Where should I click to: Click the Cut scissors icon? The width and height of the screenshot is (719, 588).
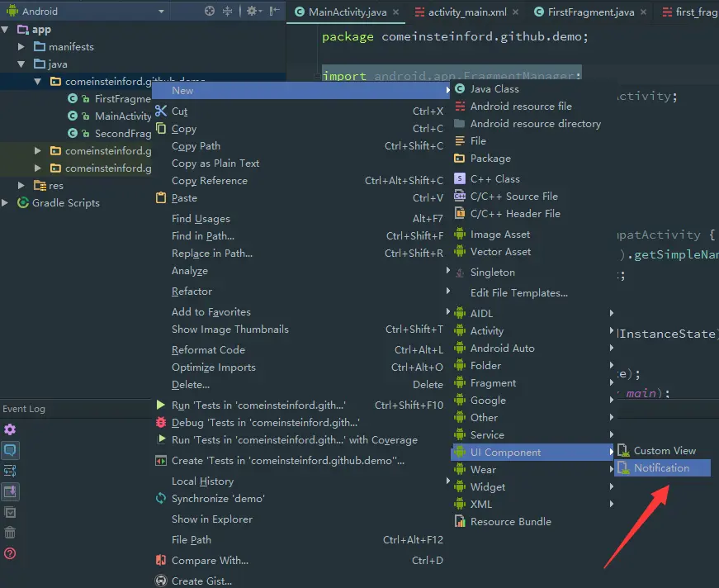click(x=161, y=111)
